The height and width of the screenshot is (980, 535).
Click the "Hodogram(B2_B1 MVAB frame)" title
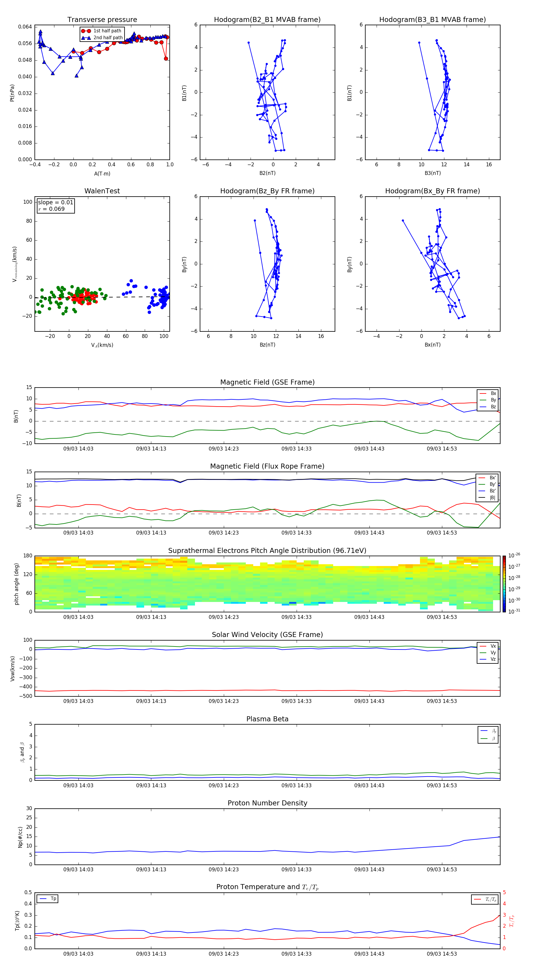tap(267, 20)
